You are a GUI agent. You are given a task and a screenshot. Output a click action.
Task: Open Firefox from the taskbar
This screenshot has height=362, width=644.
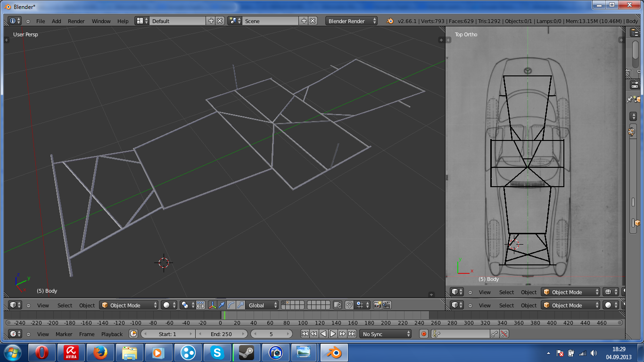point(100,353)
